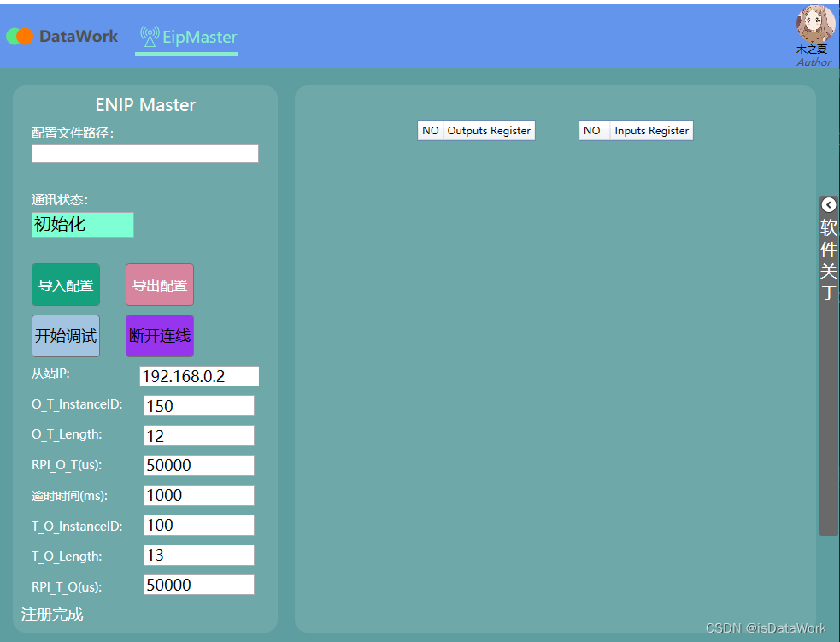The image size is (840, 642).
Task: Click the 通讯状态 field showing 初始化
Action: [83, 225]
